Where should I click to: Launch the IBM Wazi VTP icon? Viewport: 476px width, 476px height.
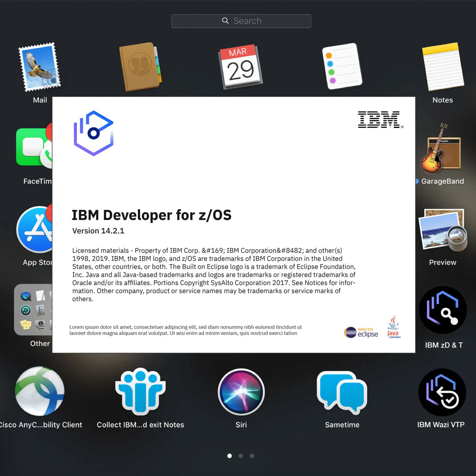(x=442, y=392)
